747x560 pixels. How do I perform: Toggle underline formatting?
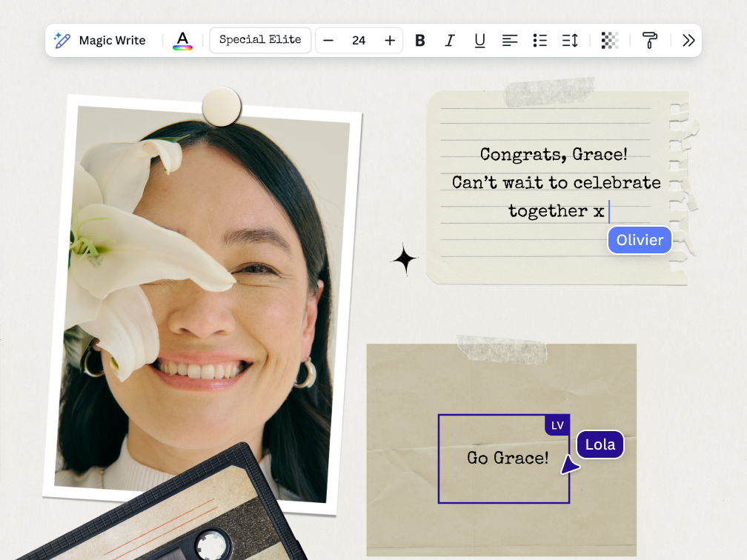(x=479, y=40)
